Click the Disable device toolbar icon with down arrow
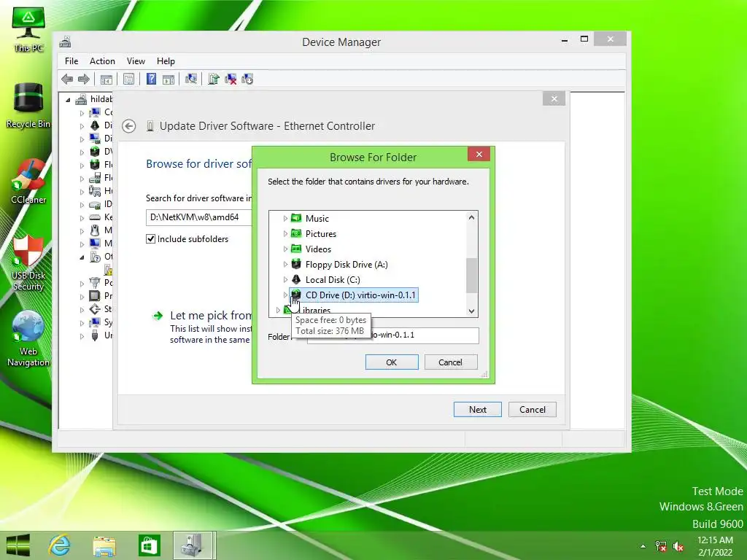The width and height of the screenshot is (747, 560). 247,79
